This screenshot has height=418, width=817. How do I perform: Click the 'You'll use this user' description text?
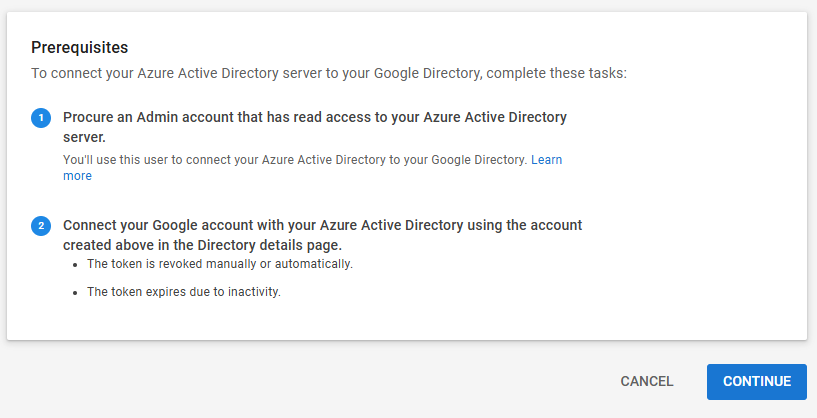tap(294, 160)
